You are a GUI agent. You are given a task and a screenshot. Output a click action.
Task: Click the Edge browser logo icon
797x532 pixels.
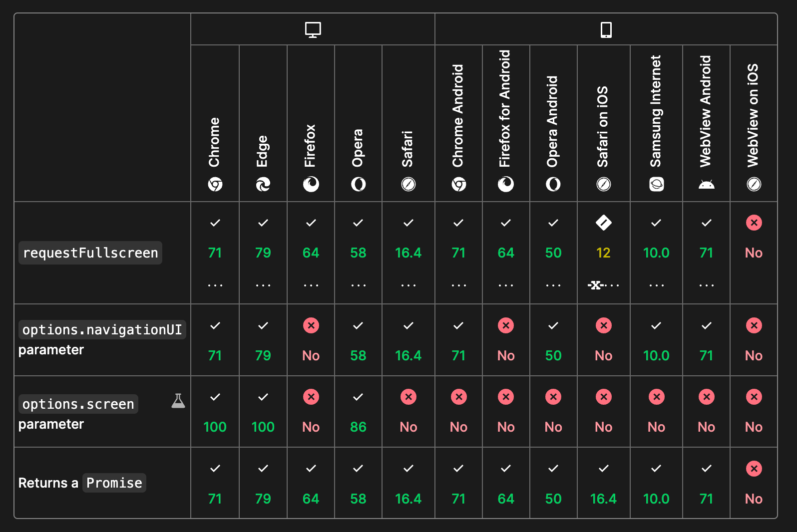(263, 185)
